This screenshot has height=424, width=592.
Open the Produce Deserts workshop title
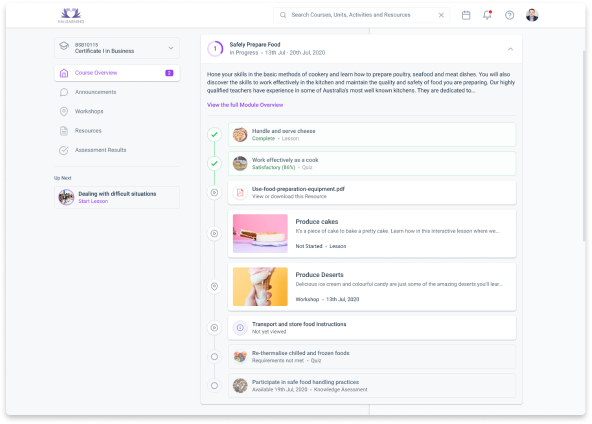(x=319, y=275)
